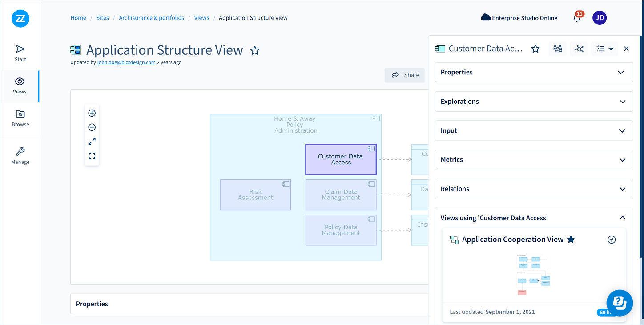Expand diagram with diagonal arrows icon
The height and width of the screenshot is (325, 644).
coord(92,142)
